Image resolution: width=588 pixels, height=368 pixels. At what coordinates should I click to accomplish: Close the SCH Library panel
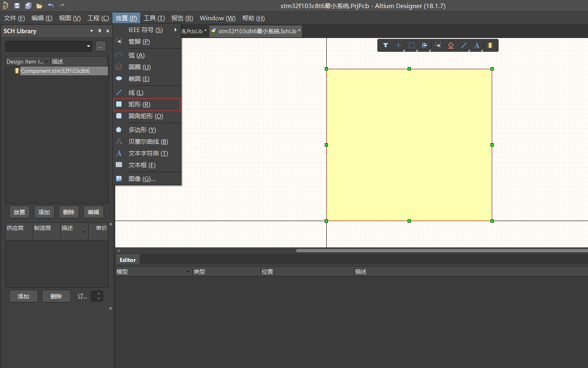(x=108, y=31)
